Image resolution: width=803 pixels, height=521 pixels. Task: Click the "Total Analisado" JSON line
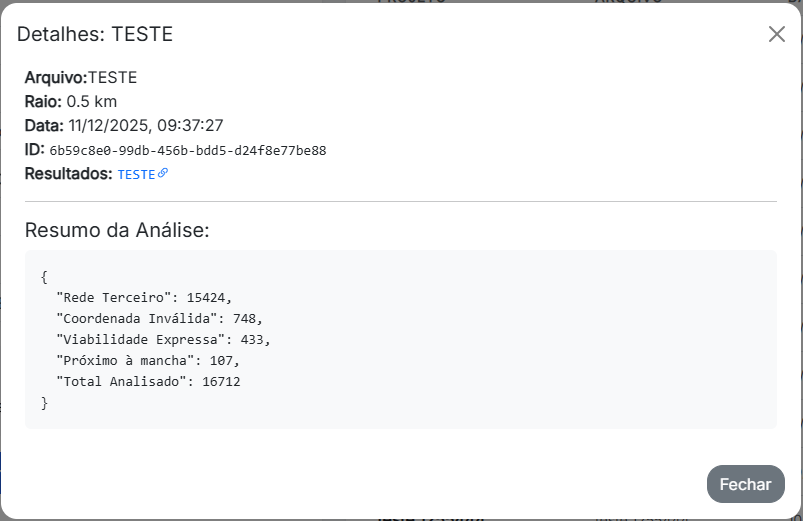(148, 381)
